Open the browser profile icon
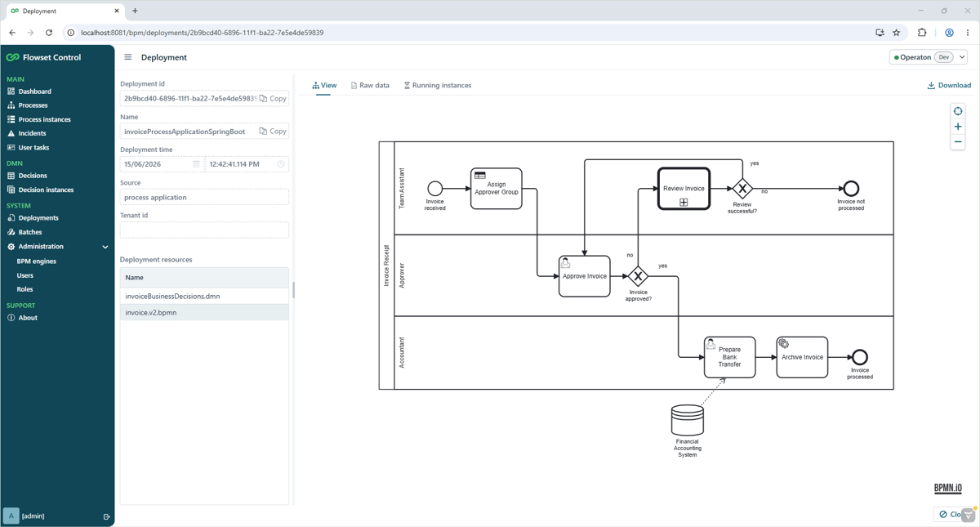Screen dimensions: 980x527 [949, 33]
